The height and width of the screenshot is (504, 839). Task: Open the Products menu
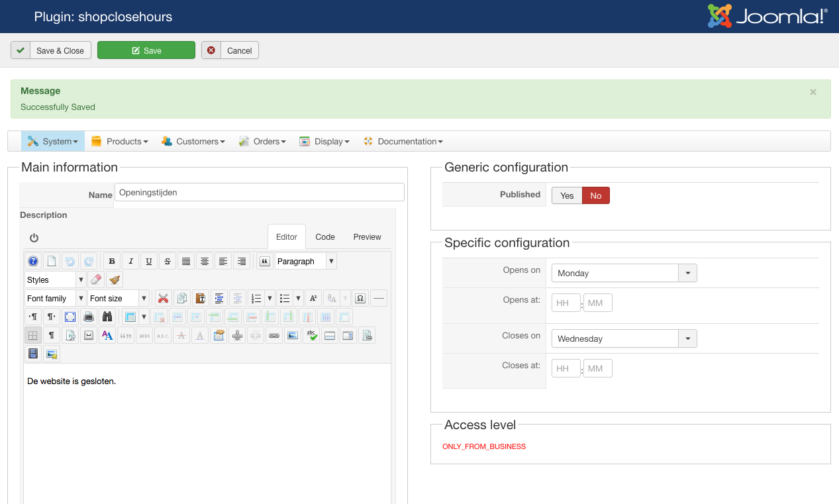tap(120, 141)
